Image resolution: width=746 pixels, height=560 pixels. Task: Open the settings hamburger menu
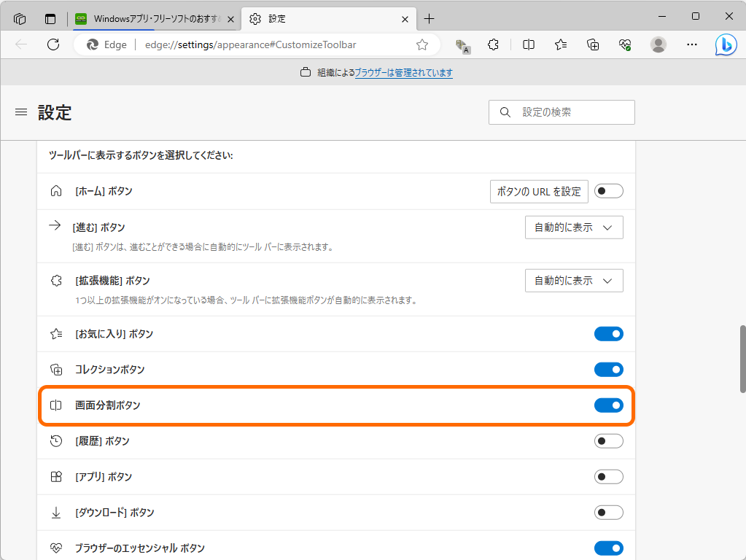(x=21, y=112)
